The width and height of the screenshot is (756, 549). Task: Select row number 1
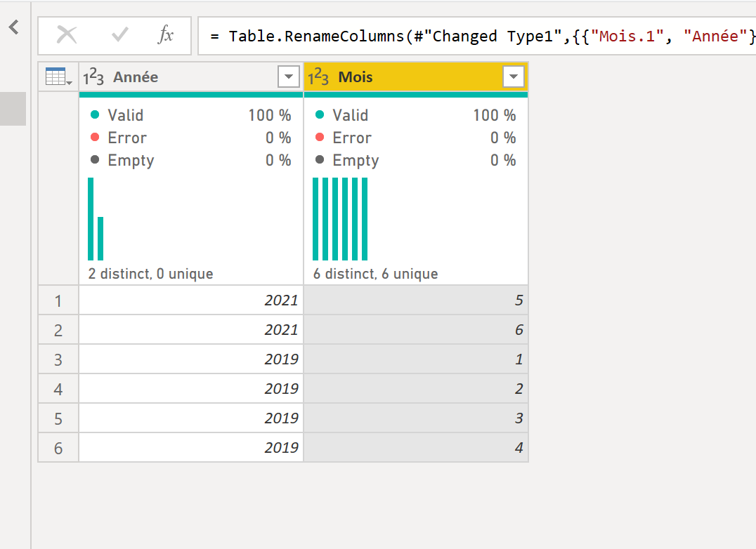58,300
